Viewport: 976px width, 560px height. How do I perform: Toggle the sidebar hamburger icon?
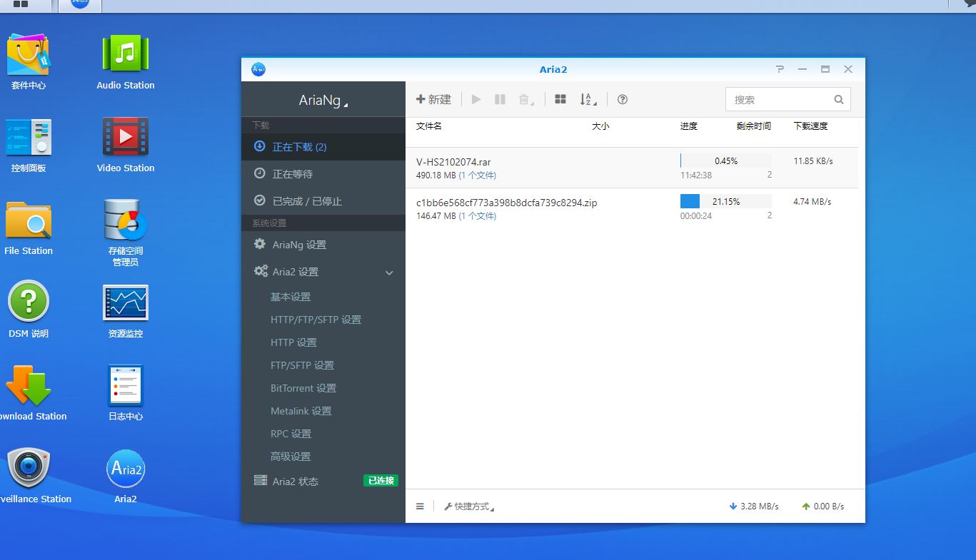(x=420, y=506)
